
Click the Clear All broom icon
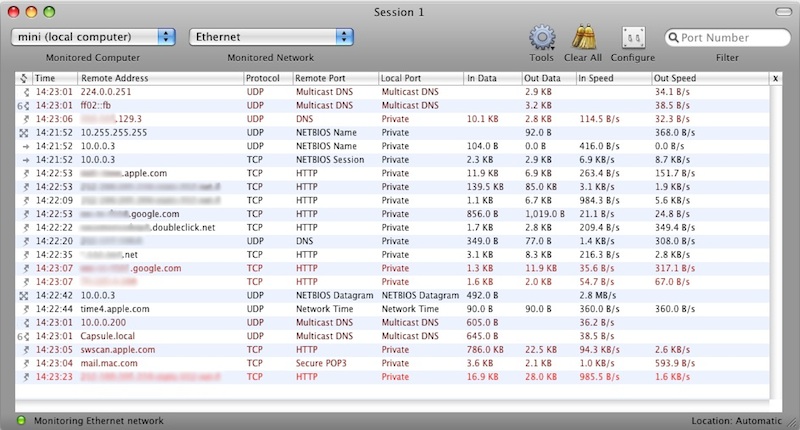pos(584,38)
